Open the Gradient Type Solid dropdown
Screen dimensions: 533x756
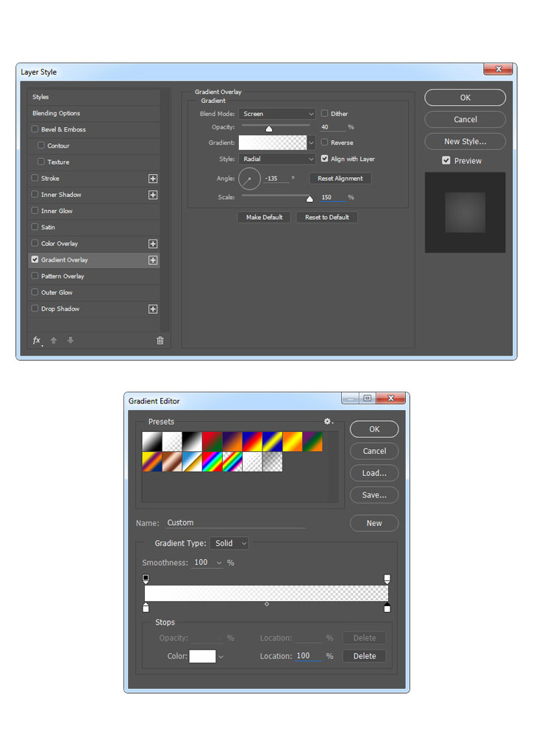(x=229, y=544)
